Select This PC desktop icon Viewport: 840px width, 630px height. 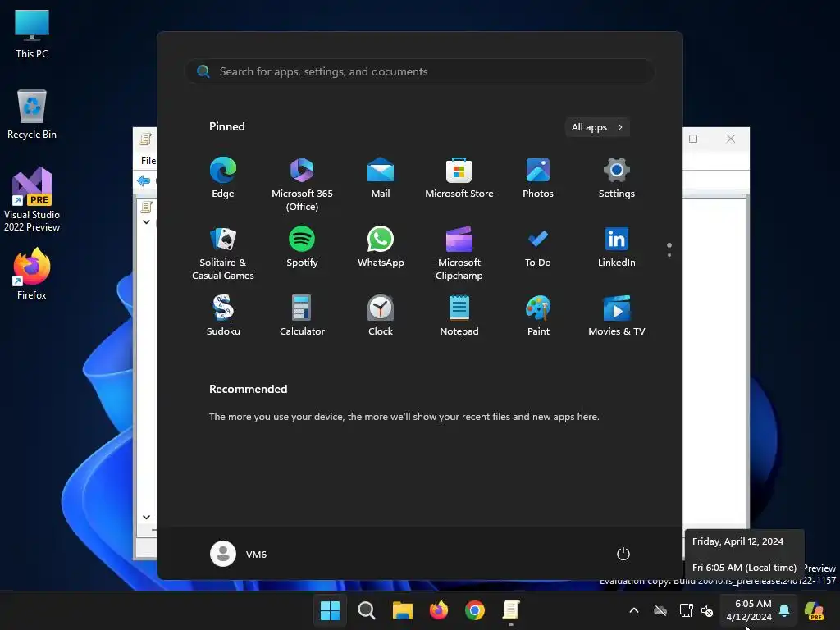coord(32,34)
